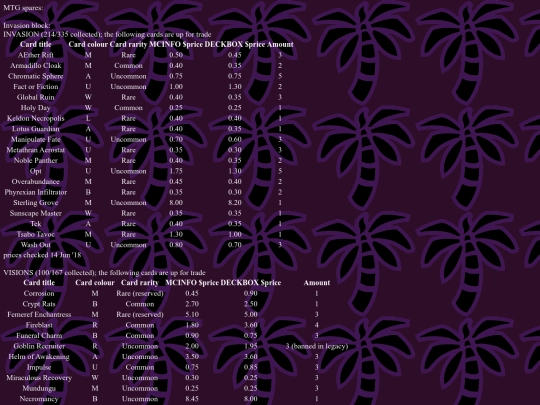The image size is (540, 405).
Task: Select the 'Overabundance' card title
Action: (x=35, y=181)
